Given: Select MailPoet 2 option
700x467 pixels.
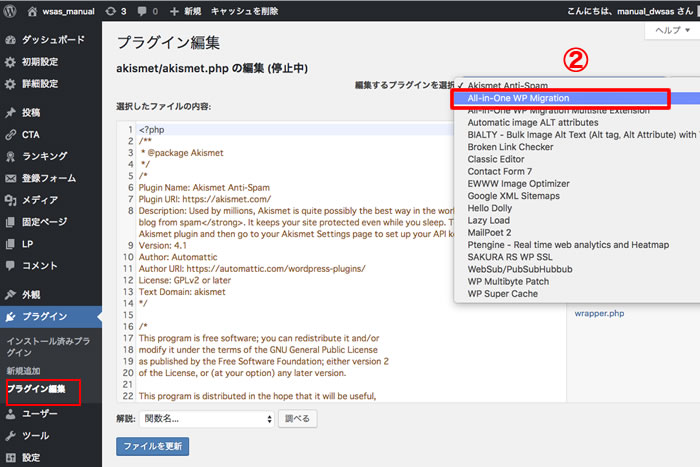Looking at the screenshot, I should click(577, 233).
